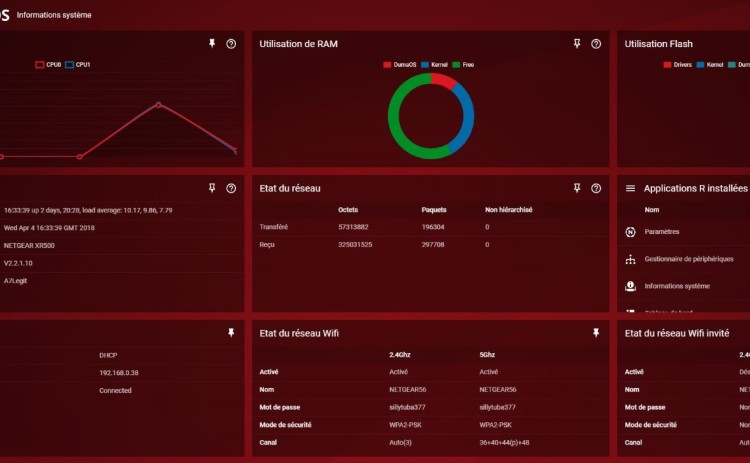Viewport: 750px width, 463px height.
Task: Open help icon in Etat du réseau panel
Action: click(596, 188)
